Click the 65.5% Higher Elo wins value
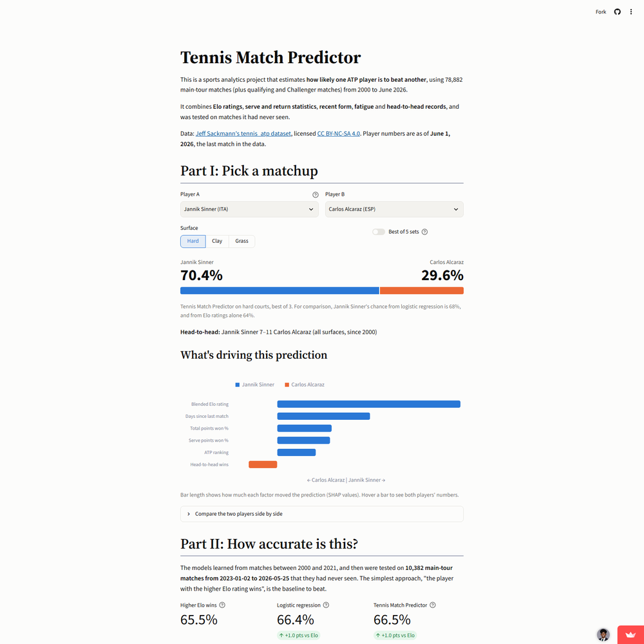Image resolution: width=644 pixels, height=644 pixels. tap(199, 620)
